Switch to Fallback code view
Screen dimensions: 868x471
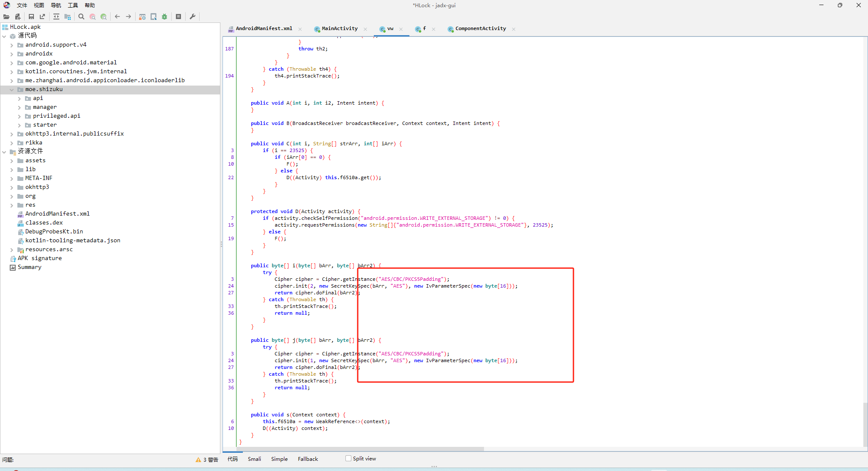(x=308, y=459)
